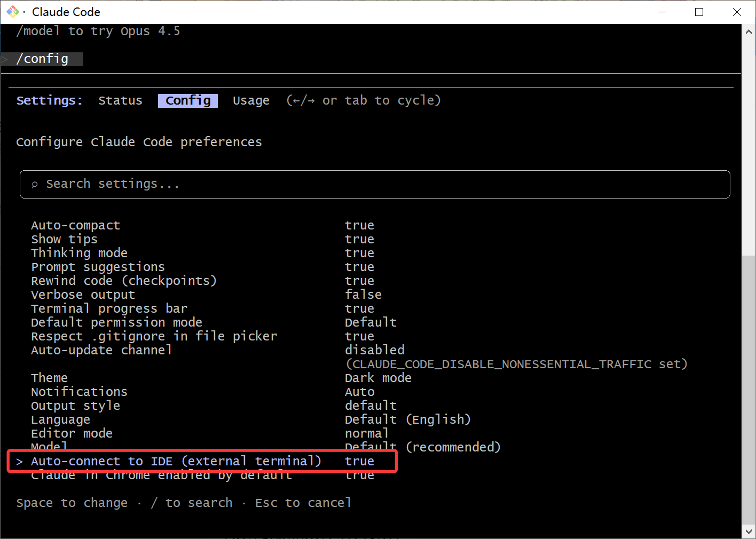Toggle the Auto-compact setting
This screenshot has width=756, height=539.
[202, 225]
